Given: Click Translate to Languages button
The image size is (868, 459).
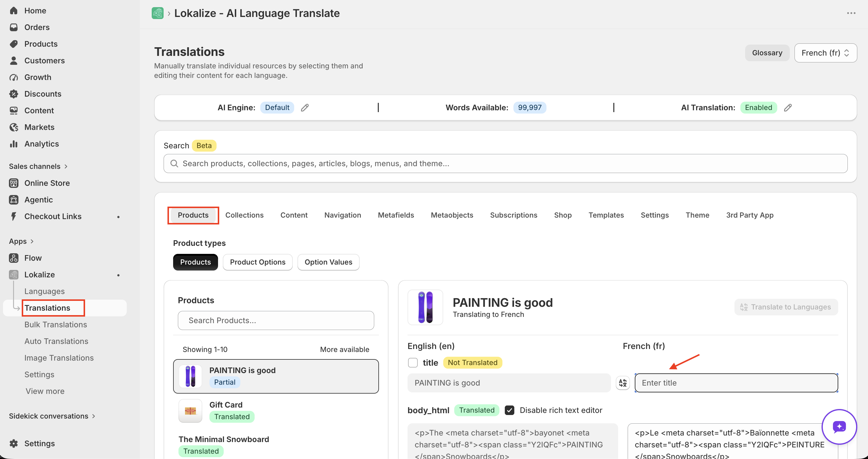Looking at the screenshot, I should [786, 307].
